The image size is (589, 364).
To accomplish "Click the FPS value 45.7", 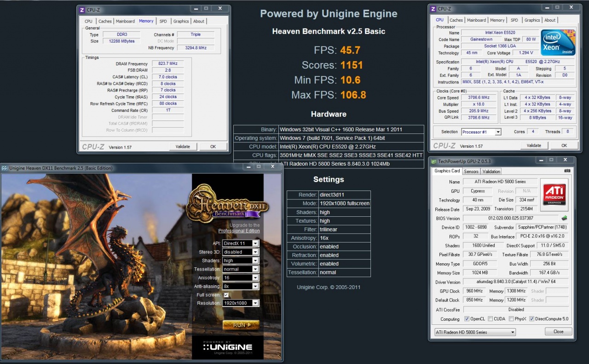I will [x=350, y=50].
